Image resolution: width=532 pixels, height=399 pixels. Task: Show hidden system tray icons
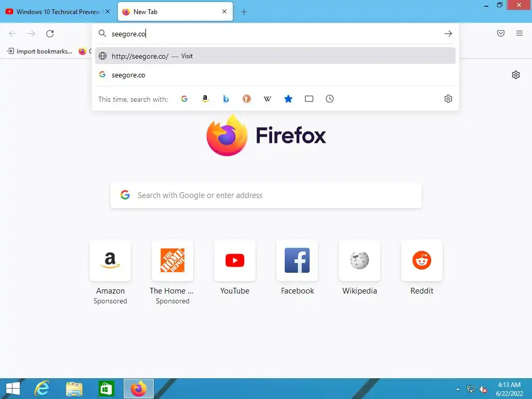click(458, 389)
